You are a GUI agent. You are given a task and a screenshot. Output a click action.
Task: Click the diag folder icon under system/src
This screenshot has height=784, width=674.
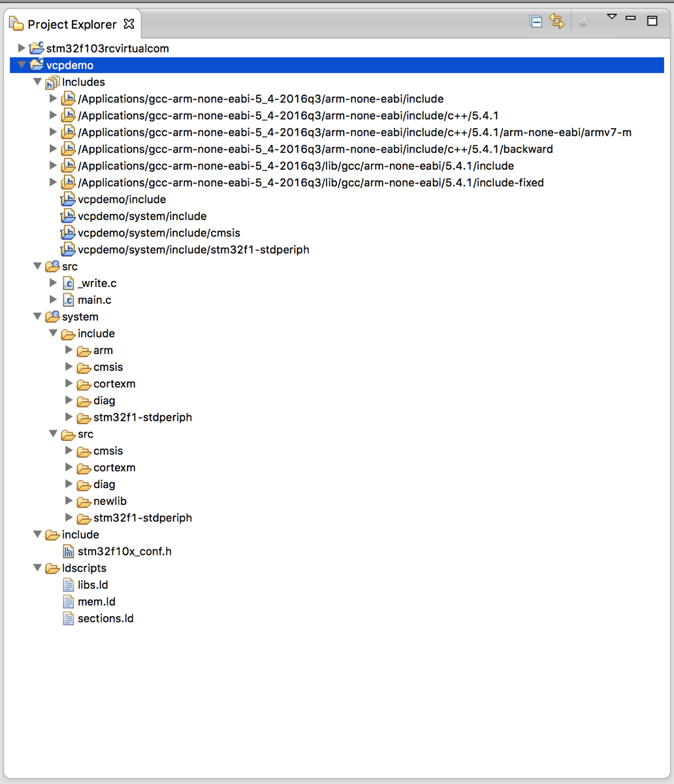click(x=84, y=485)
